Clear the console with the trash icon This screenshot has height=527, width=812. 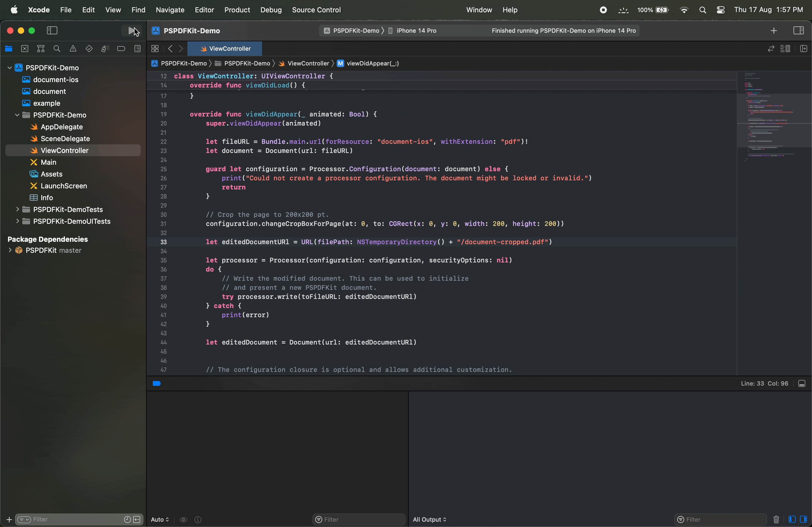click(x=777, y=520)
